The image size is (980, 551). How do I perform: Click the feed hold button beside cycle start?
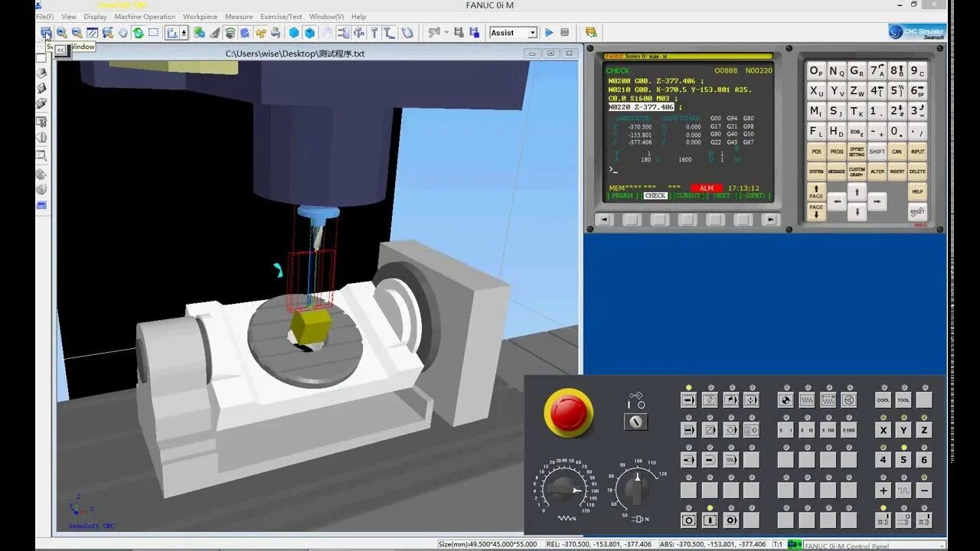[688, 520]
